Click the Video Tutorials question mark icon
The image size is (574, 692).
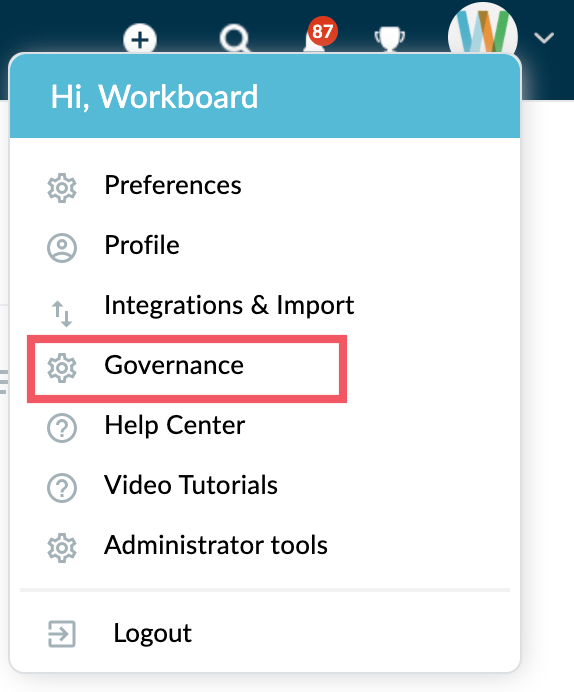pos(62,488)
